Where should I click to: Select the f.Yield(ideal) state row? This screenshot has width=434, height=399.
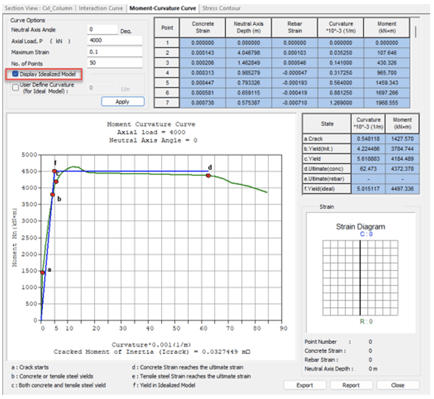point(361,189)
